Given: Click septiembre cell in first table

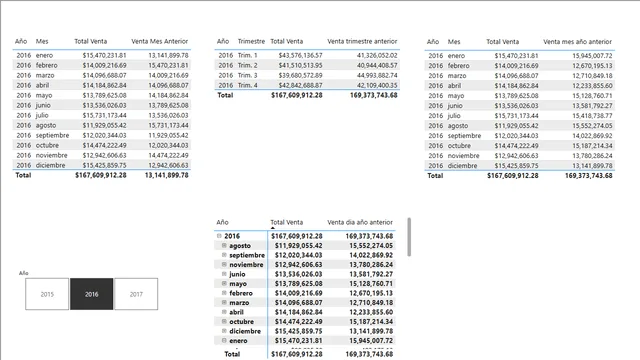Looking at the screenshot, I should tap(52, 135).
